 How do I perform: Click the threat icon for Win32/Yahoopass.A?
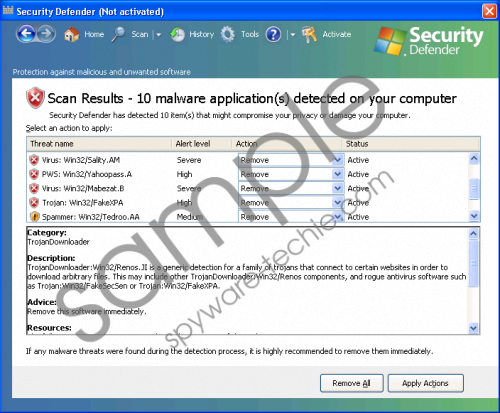click(34, 174)
